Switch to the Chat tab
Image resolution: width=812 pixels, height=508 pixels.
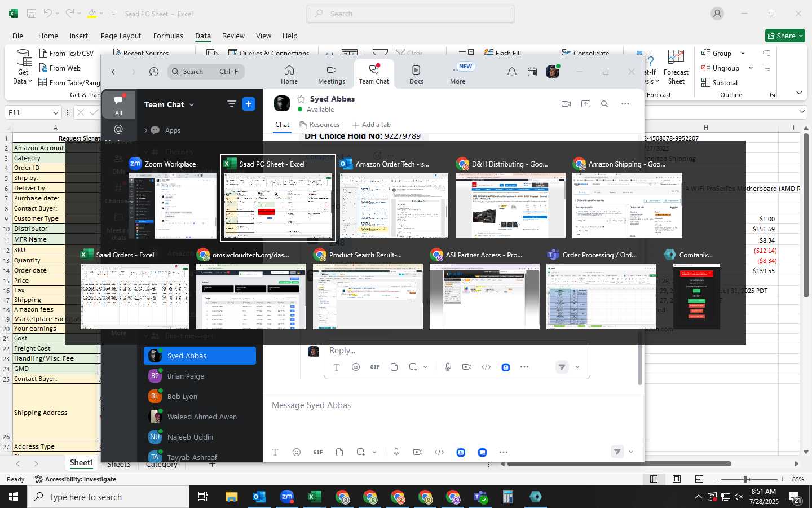(x=283, y=125)
